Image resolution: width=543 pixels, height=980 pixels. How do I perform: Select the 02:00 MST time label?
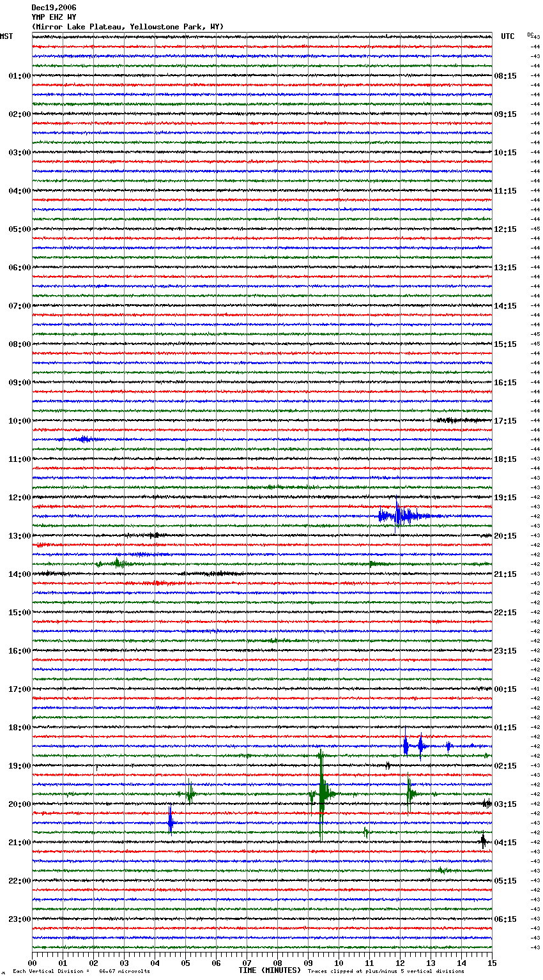(20, 114)
